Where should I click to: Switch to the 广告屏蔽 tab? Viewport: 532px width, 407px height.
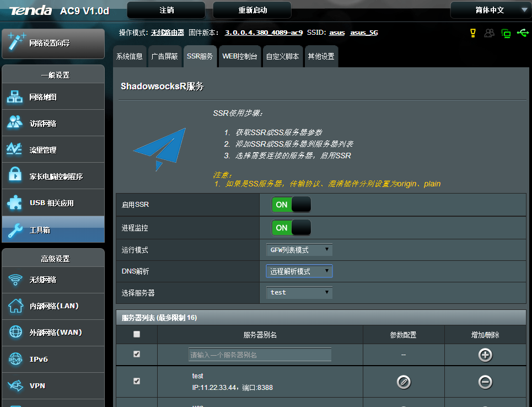click(x=164, y=56)
